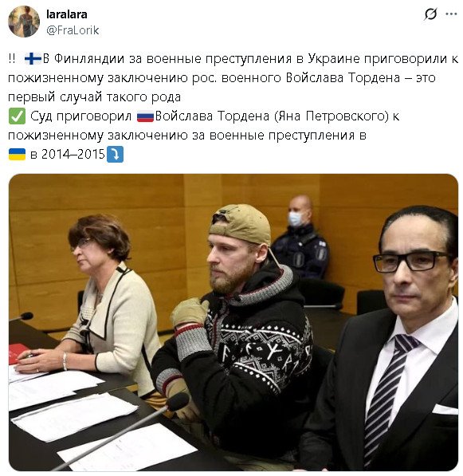
Task: Open the attached courtroom photo
Action: click(233, 322)
